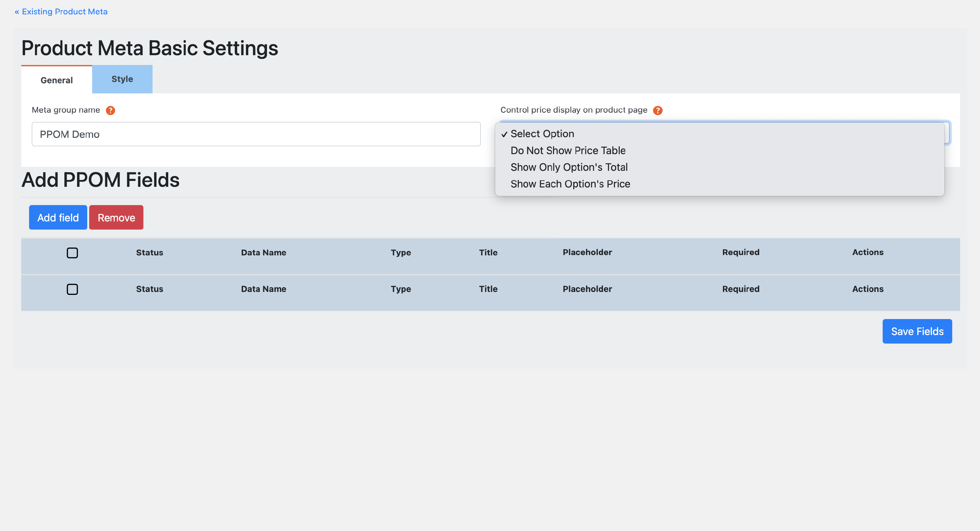Click the top Required column header

(x=740, y=252)
